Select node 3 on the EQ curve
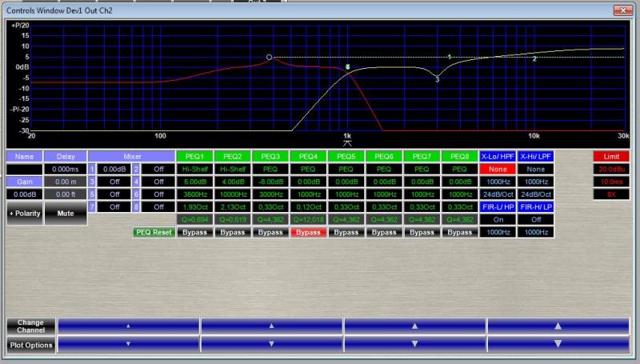 point(438,79)
